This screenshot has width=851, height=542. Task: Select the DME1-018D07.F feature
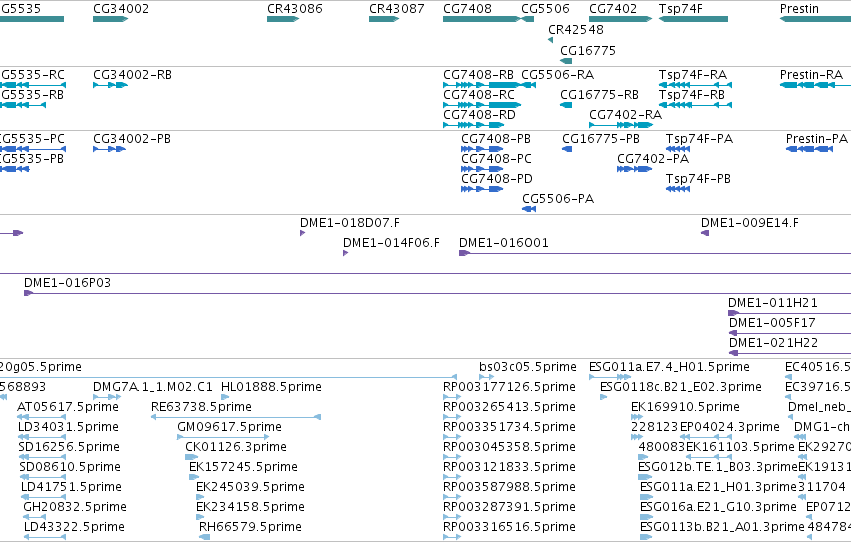point(350,223)
